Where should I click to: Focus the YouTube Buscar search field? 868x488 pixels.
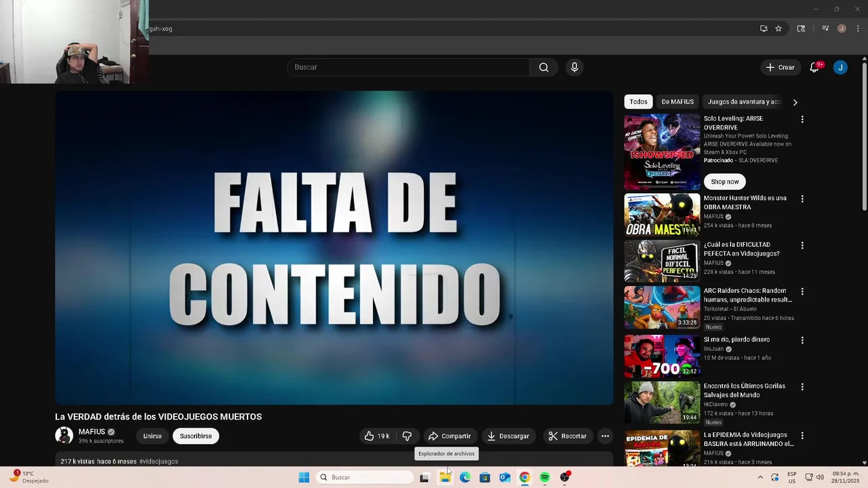[408, 67]
